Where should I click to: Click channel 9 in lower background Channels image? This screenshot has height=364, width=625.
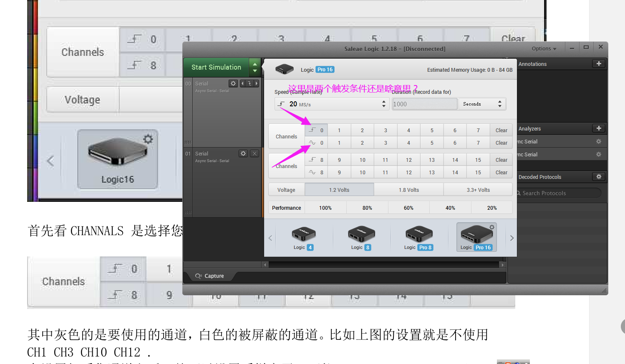coord(169,295)
